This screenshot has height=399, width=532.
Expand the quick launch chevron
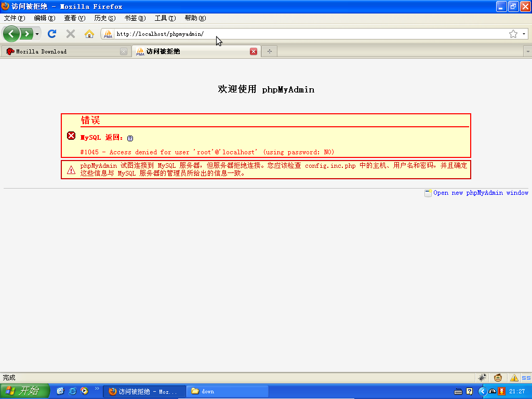(x=97, y=389)
